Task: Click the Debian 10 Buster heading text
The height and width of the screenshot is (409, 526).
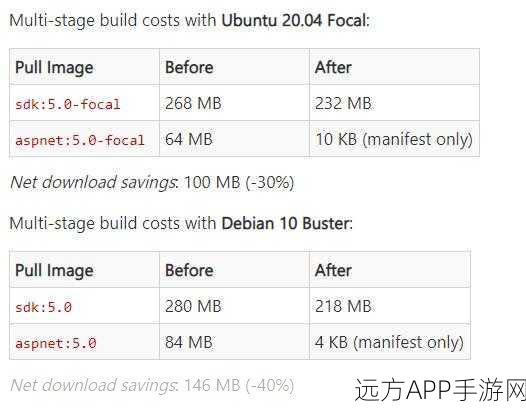Action: coord(285,223)
